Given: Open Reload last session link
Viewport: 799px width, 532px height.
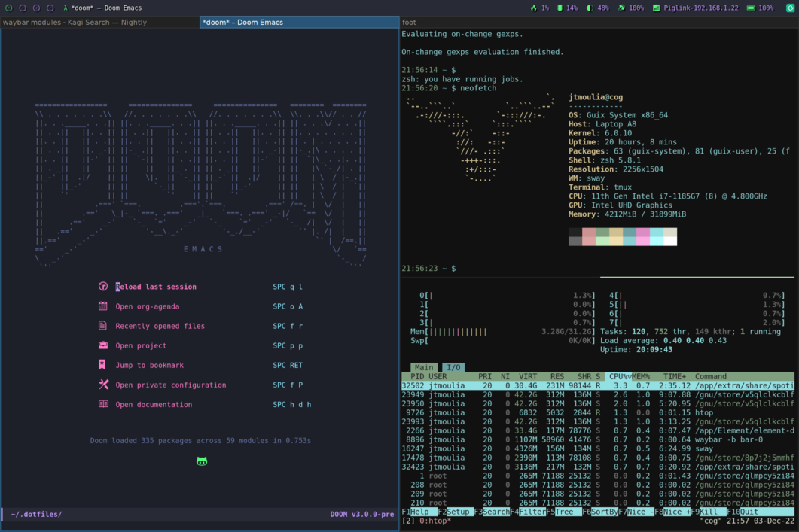Looking at the screenshot, I should coord(156,287).
